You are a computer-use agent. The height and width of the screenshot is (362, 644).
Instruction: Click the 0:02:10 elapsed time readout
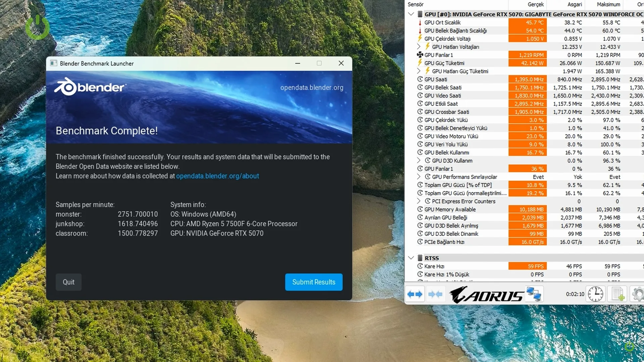[x=575, y=294]
